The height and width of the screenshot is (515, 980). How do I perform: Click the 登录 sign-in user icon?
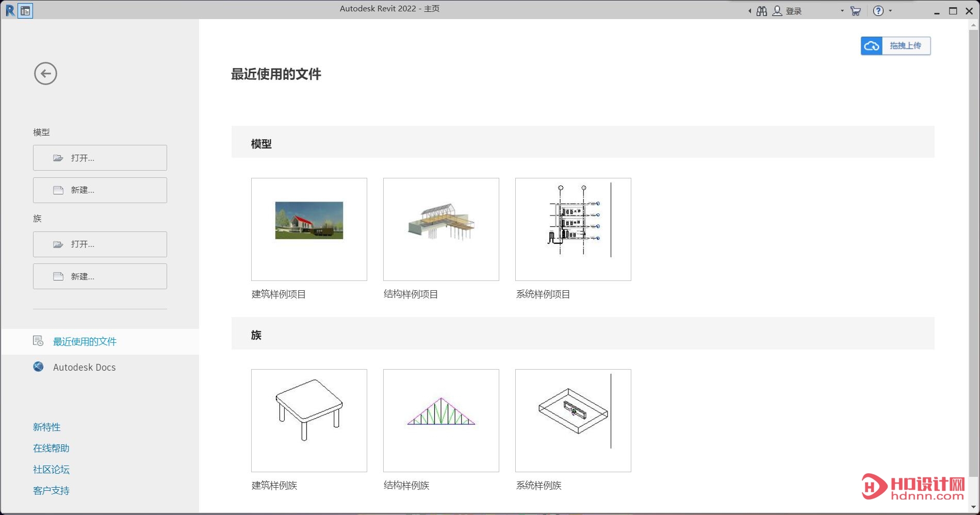tap(777, 11)
